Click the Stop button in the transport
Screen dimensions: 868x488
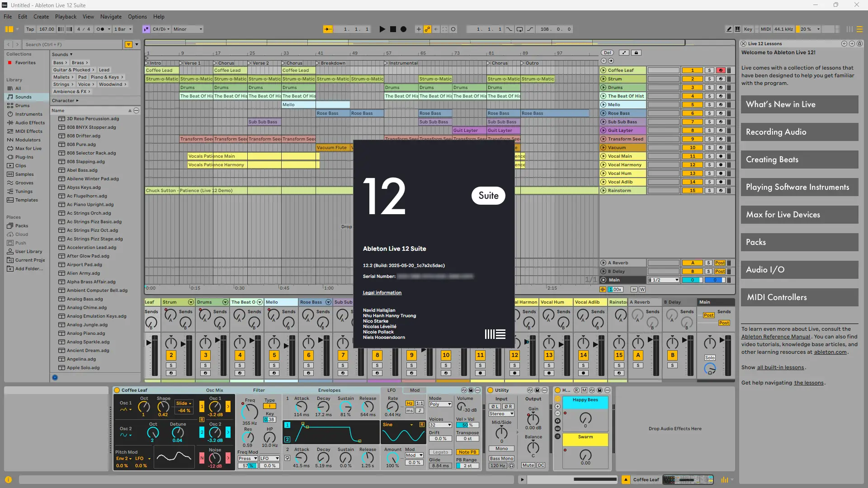(x=393, y=29)
